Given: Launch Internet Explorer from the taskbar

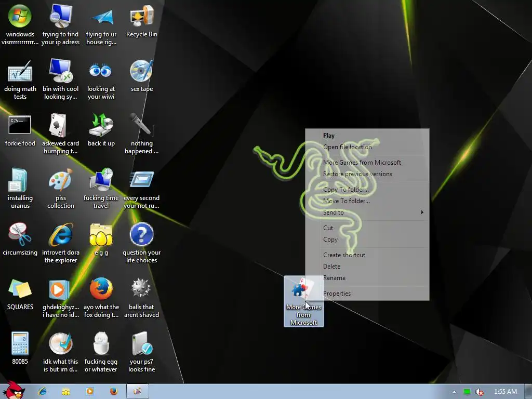Looking at the screenshot, I should (43, 391).
